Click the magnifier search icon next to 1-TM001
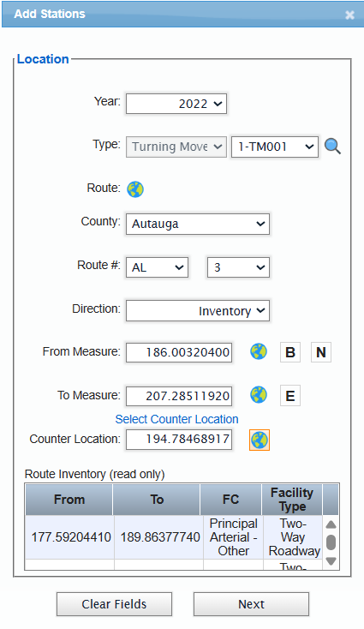Image resolution: width=364 pixels, height=629 pixels. [x=332, y=147]
